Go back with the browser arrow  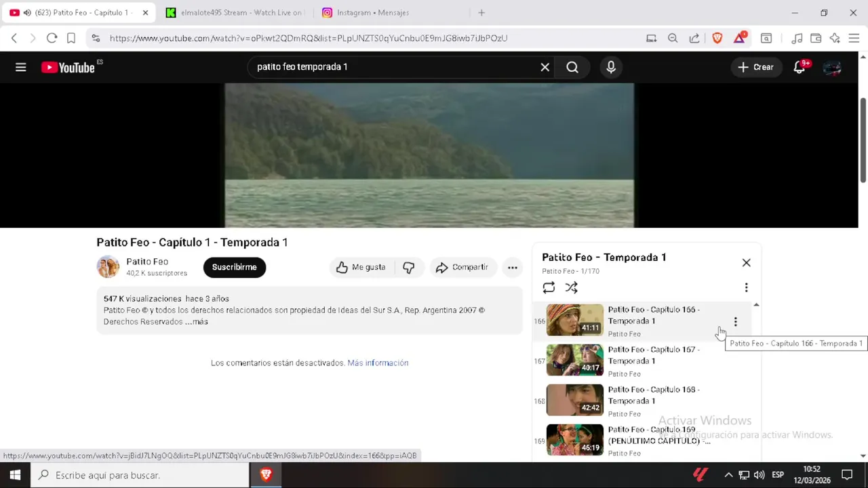14,38
